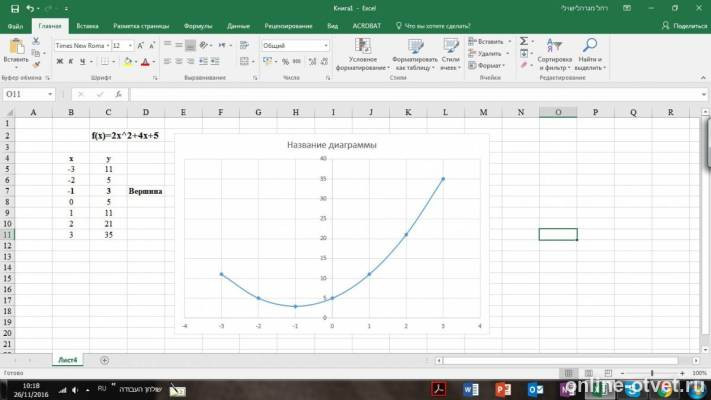Click the Decrease Decimal icon
Viewport: 711px width, 400px height.
click(x=324, y=61)
